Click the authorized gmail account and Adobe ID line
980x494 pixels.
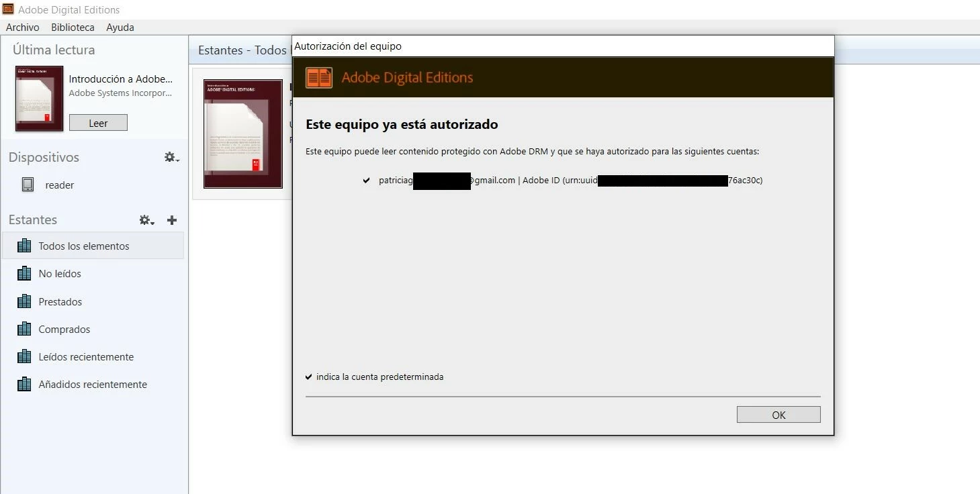[570, 180]
